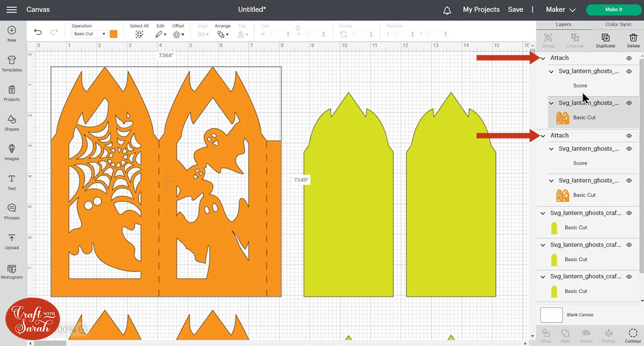Save the project with Save button

coord(515,10)
